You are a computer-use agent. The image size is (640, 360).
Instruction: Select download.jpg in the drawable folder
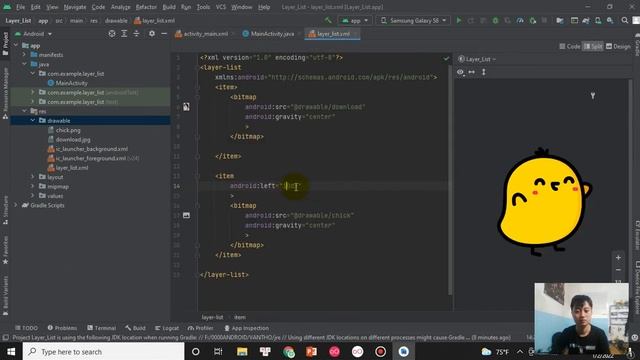73,139
